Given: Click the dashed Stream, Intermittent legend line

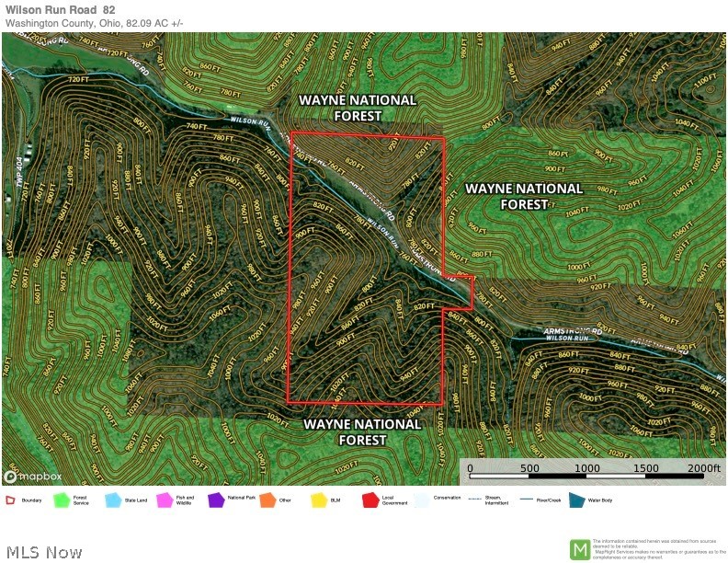Looking at the screenshot, I should click(x=474, y=500).
